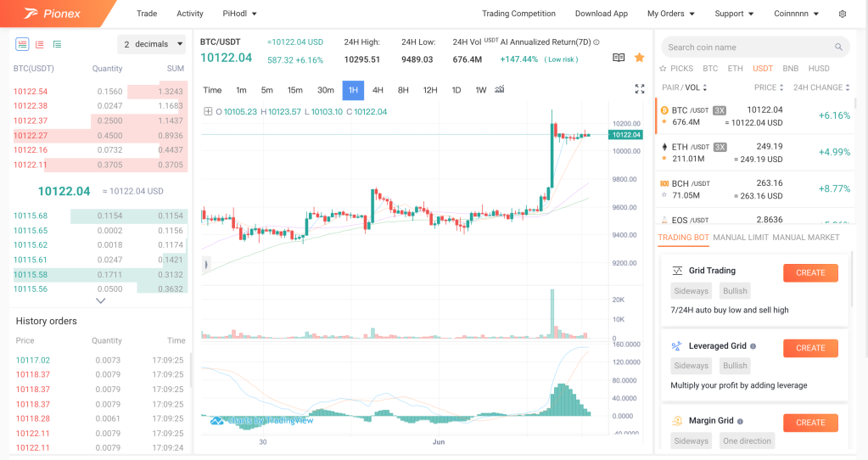
Task: Show only sell orders in order book
Action: pos(39,44)
